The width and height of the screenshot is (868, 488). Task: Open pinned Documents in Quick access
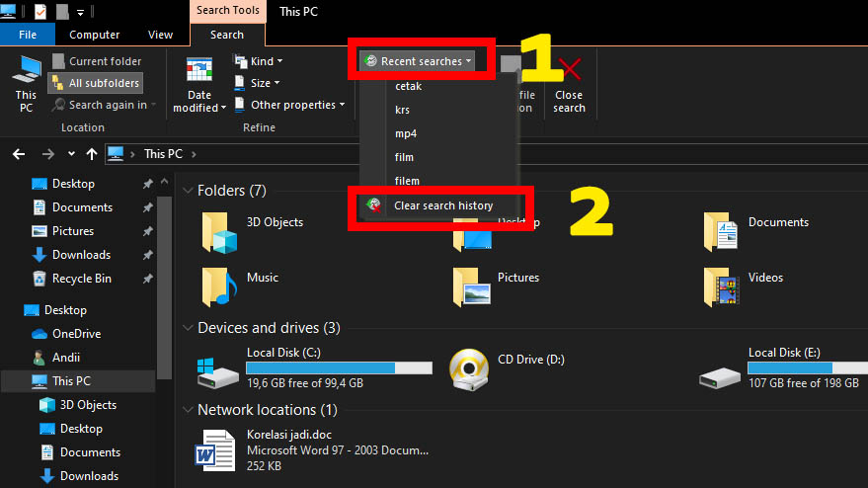(82, 207)
